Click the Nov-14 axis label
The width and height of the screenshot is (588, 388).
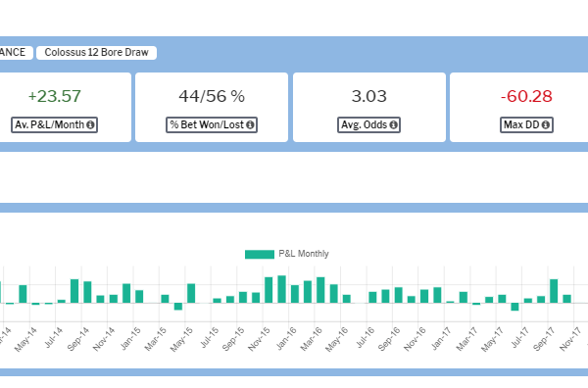click(x=104, y=339)
